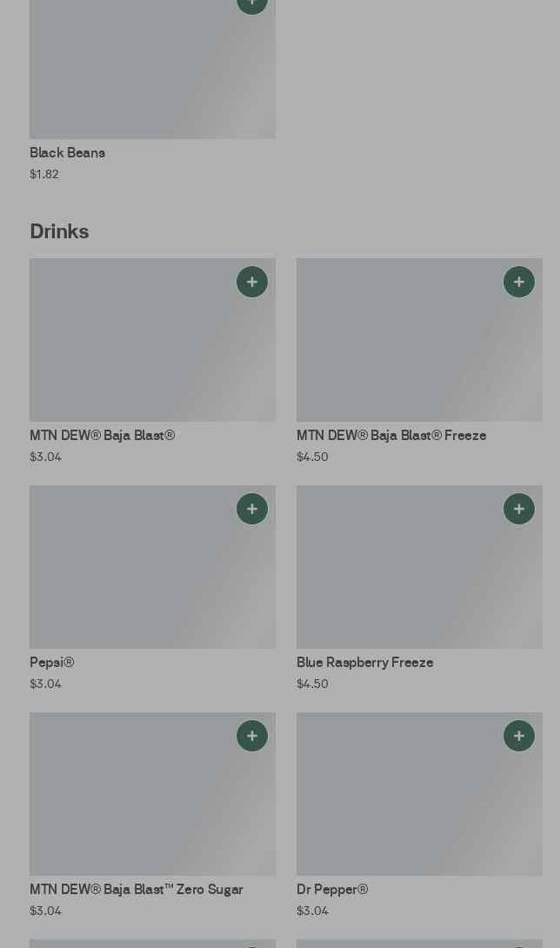The image size is (560, 948).
Task: Add MTN DEW Baja Blast to order
Action: pyautogui.click(x=252, y=282)
